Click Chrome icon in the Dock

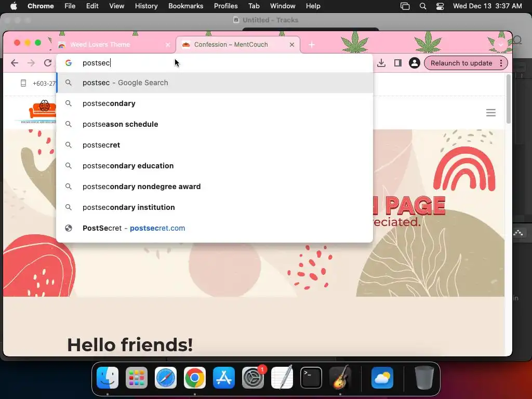(195, 378)
